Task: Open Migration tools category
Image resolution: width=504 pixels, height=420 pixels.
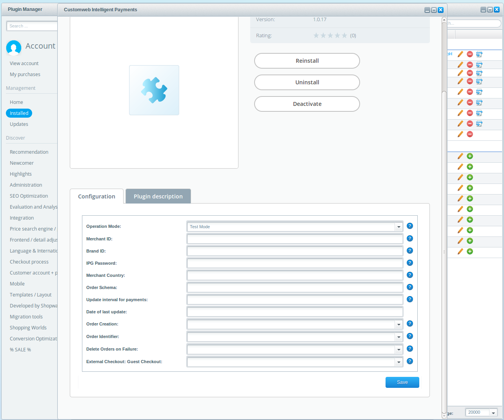Action: 26,316
